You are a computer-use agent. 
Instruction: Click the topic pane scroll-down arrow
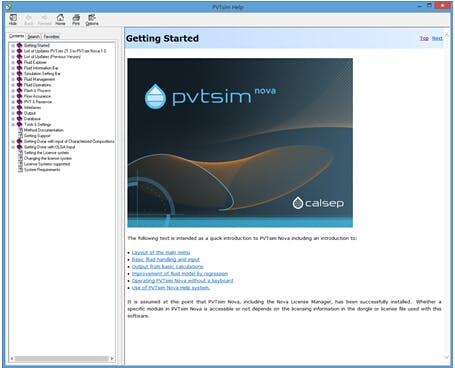pyautogui.click(x=447, y=357)
